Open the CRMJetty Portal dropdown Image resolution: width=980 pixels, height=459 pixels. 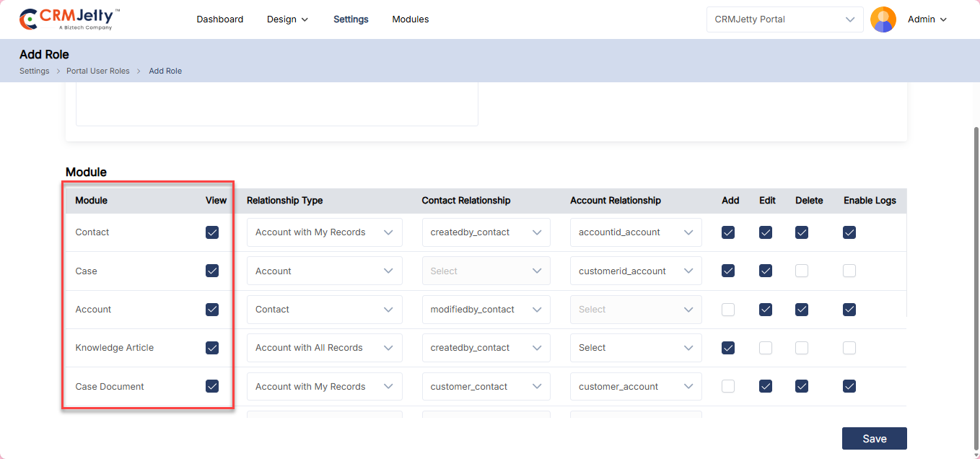(x=784, y=19)
